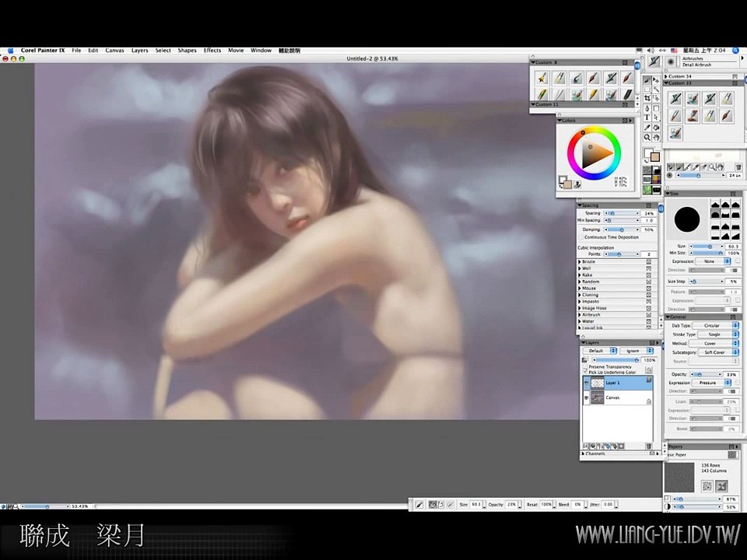
Task: Open the Layers menu
Action: pyautogui.click(x=139, y=50)
